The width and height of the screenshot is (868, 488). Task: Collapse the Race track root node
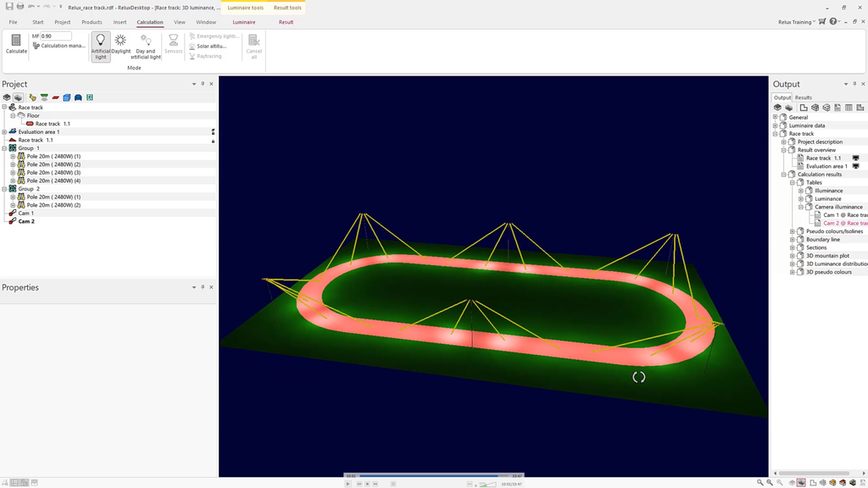click(4, 108)
